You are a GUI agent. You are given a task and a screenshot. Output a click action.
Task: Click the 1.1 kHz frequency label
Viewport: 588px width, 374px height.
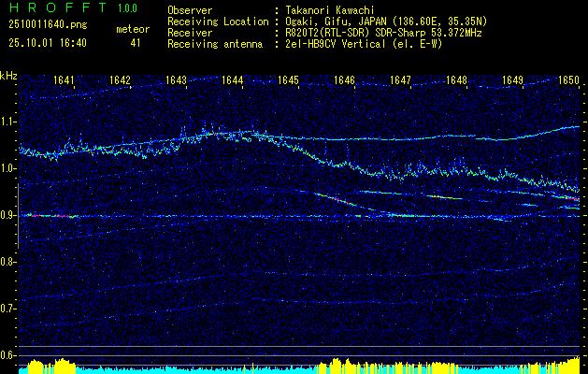pyautogui.click(x=8, y=122)
